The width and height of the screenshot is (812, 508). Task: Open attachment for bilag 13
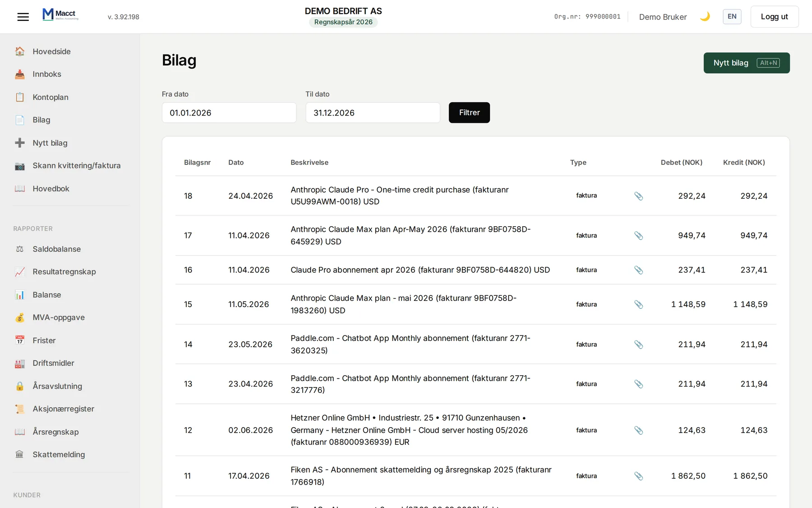click(638, 384)
